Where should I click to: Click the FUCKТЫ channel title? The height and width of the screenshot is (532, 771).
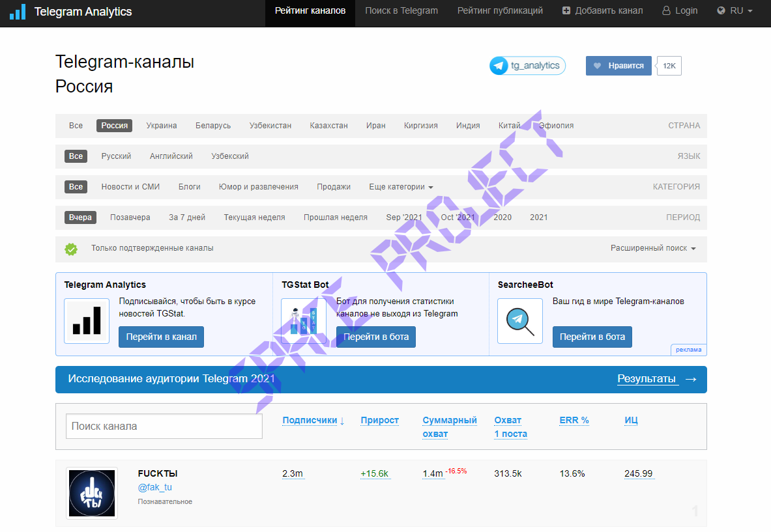click(x=157, y=473)
